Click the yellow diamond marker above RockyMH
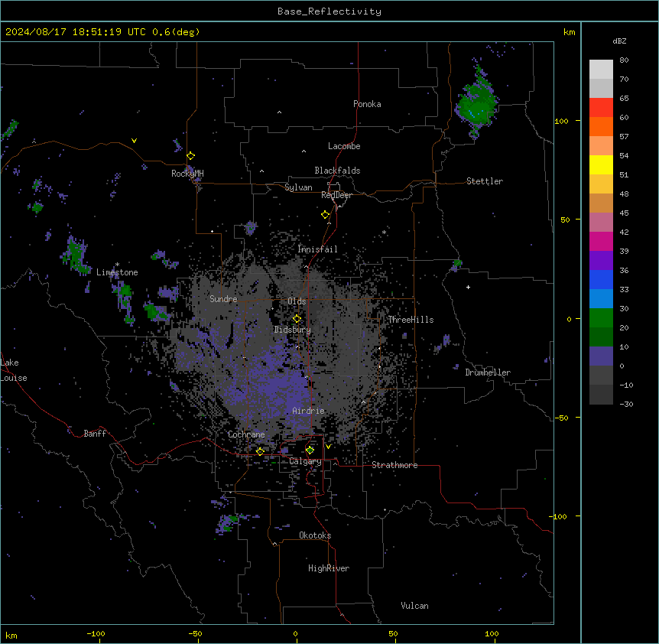The width and height of the screenshot is (659, 644). 191,156
